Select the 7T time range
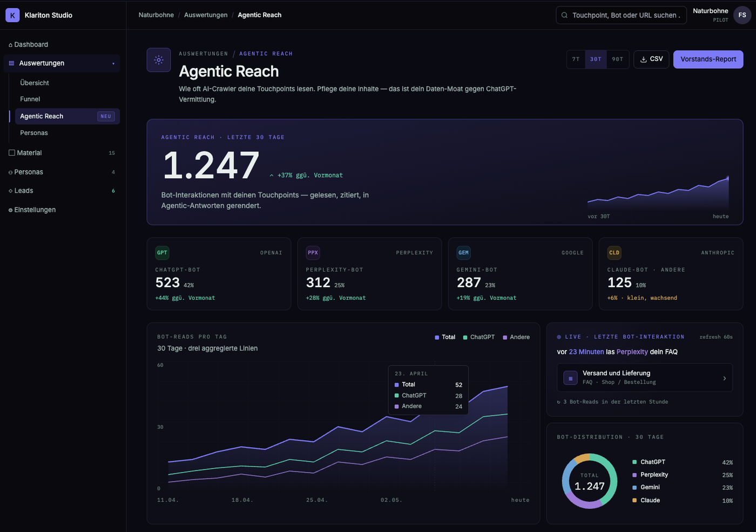756x532 pixels. (576, 59)
